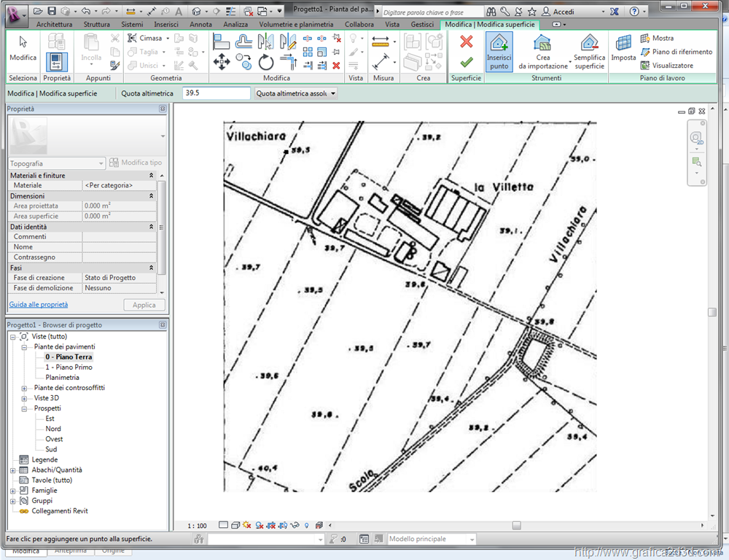Viewport: 729px width, 560px height.
Task: Collapse the Prospetti tree node
Action: coord(25,408)
